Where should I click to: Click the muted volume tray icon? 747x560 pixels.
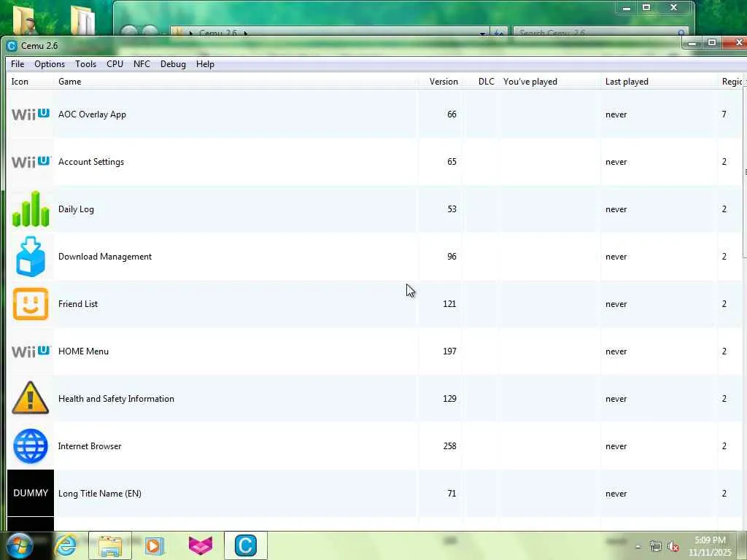[673, 547]
